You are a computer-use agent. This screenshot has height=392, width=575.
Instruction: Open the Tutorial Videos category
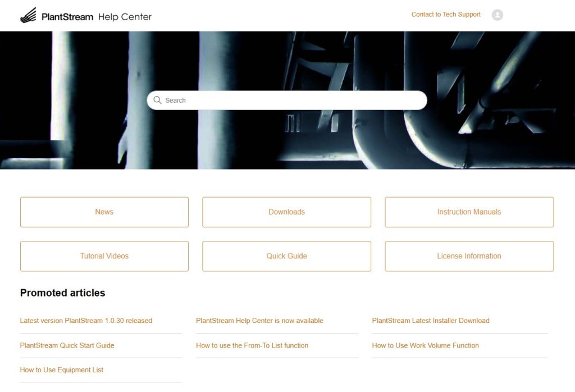(104, 256)
